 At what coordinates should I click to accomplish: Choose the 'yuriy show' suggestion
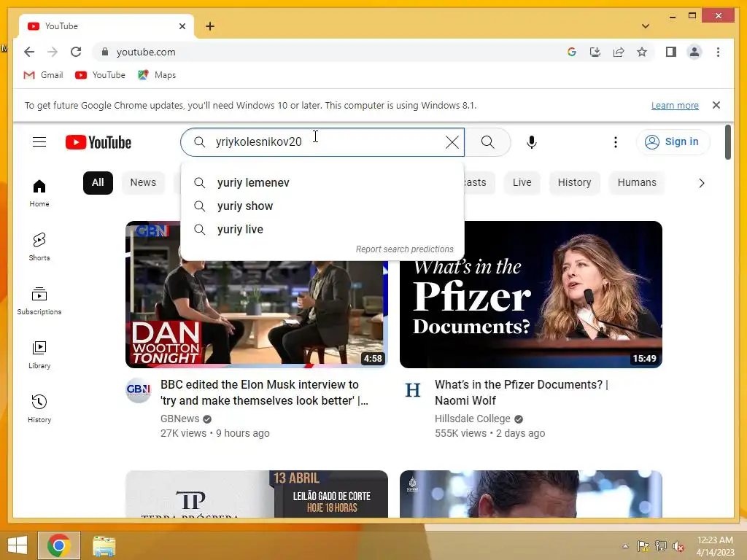(x=322, y=206)
